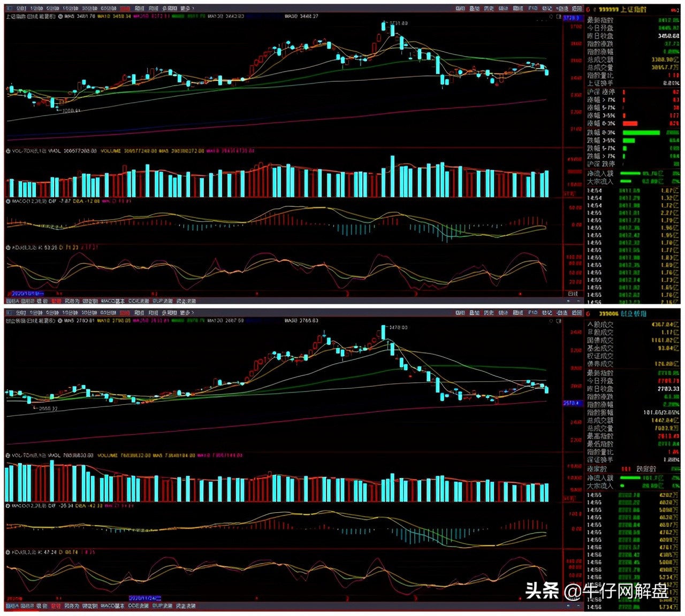Click circle icon beside 上证指数 price axis
The width and height of the screenshot is (685, 616).
pyautogui.click(x=551, y=17)
